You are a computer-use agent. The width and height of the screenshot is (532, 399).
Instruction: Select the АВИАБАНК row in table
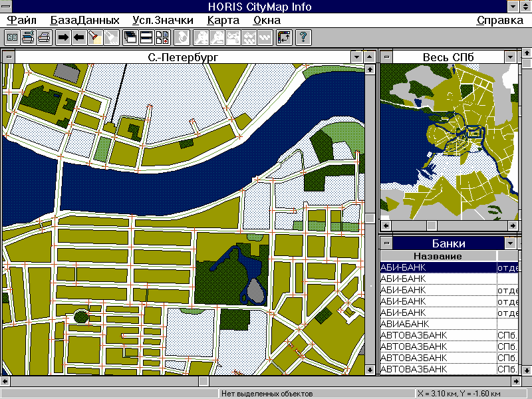pyautogui.click(x=438, y=323)
